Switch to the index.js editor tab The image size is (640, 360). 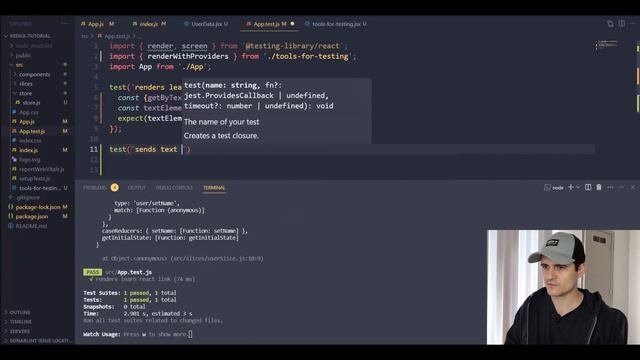click(149, 24)
